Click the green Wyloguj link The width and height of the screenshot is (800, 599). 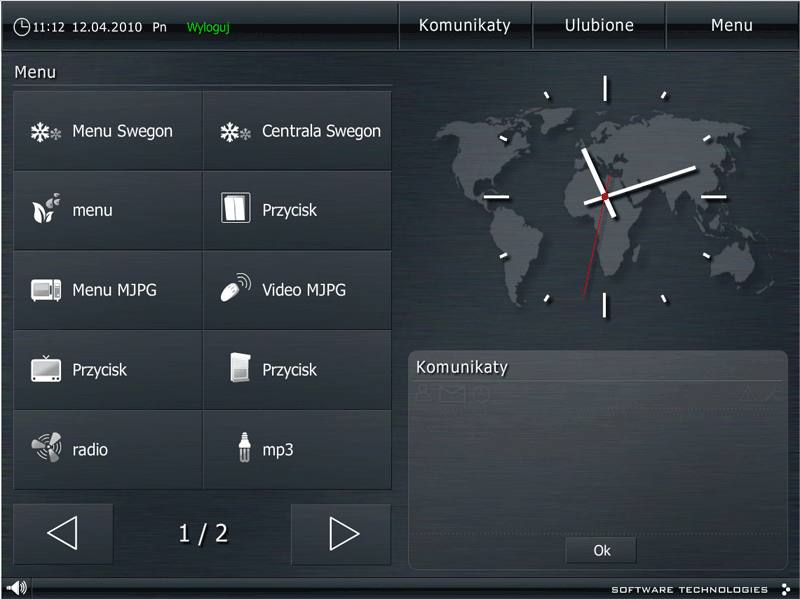[x=208, y=28]
